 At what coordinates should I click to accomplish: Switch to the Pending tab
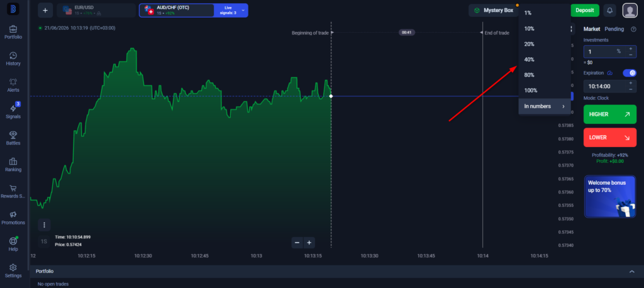click(x=614, y=29)
